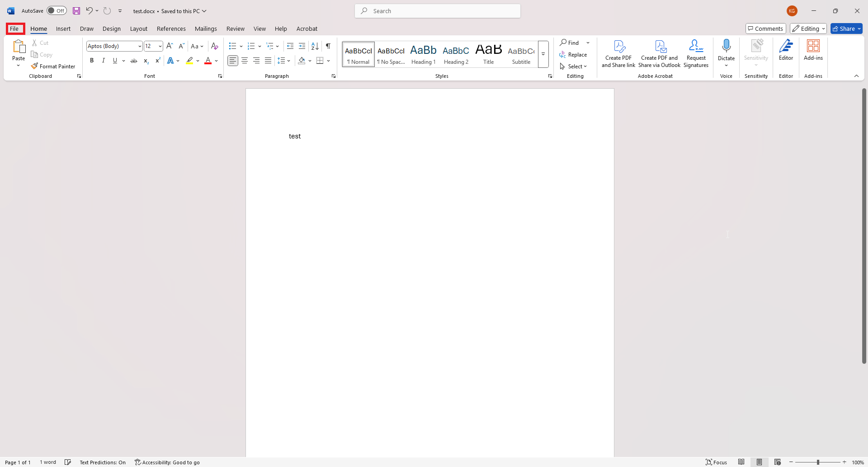
Task: Toggle Bold formatting
Action: (x=92, y=61)
